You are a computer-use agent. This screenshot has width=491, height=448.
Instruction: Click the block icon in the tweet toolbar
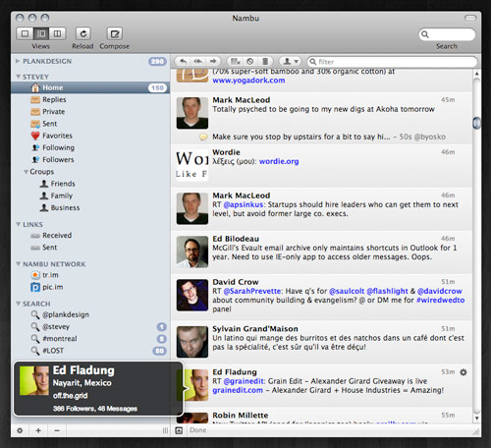tap(250, 61)
